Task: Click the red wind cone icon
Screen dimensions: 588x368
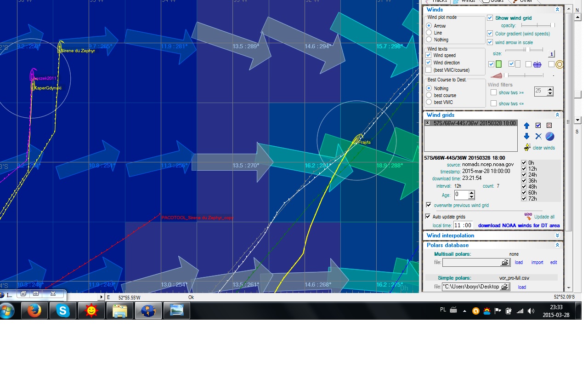Action: pos(496,75)
